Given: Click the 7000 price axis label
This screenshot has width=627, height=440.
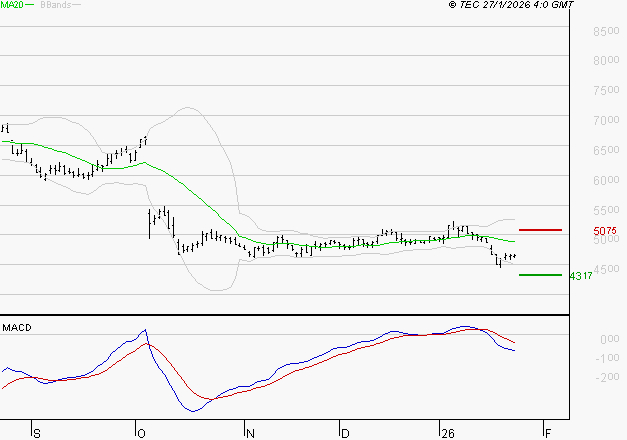Looking at the screenshot, I should point(606,120).
